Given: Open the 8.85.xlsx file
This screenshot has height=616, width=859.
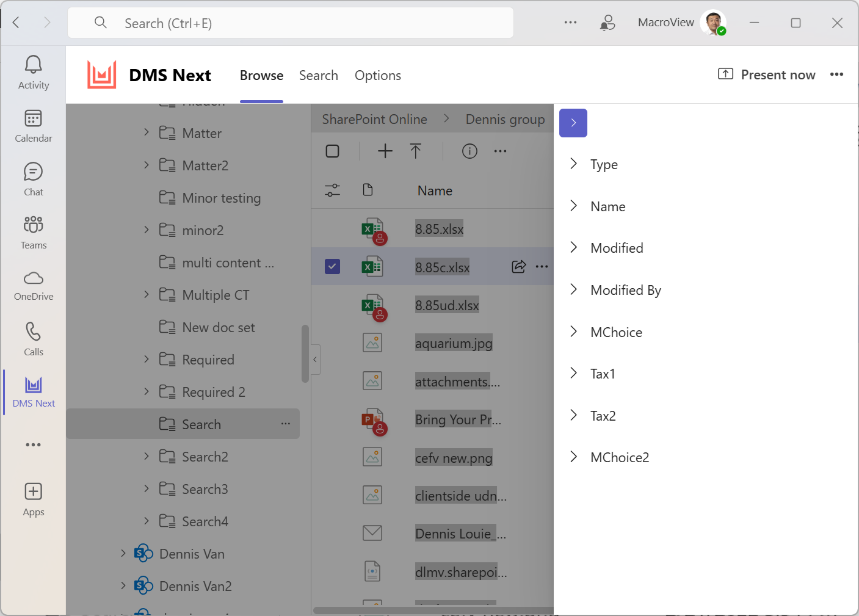Looking at the screenshot, I should 439,229.
